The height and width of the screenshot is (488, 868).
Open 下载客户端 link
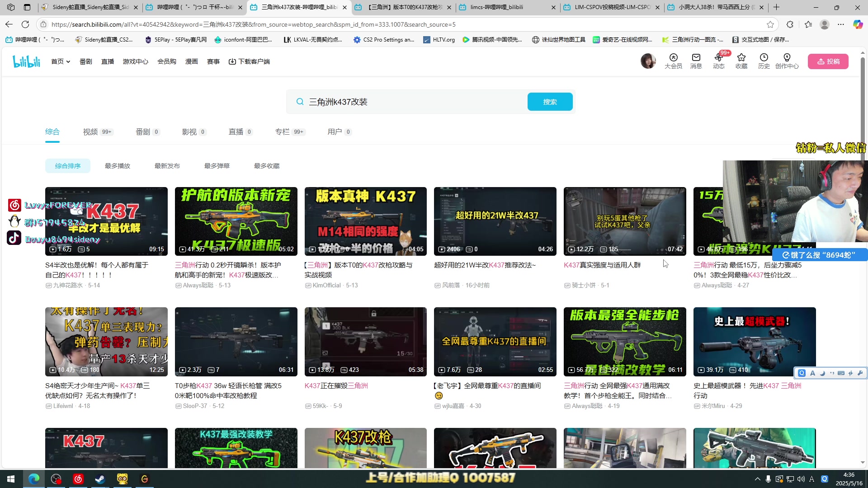tap(249, 61)
